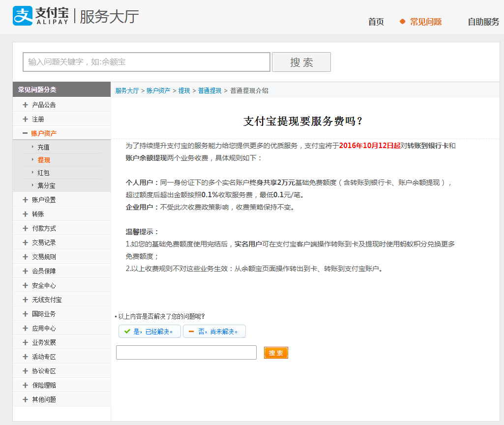This screenshot has width=504, height=425.
Task: Click the minus icon beside 账户资产
Action: (25, 133)
